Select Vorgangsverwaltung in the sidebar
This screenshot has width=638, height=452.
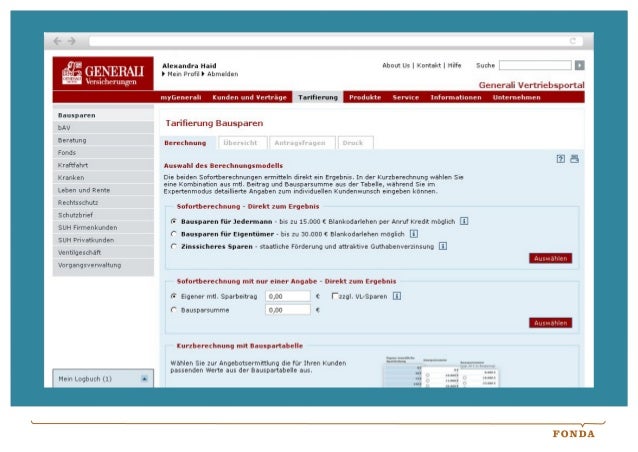pos(103,265)
